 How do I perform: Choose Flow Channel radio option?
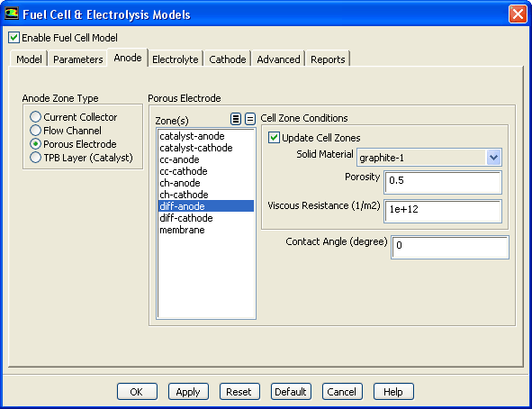35,131
